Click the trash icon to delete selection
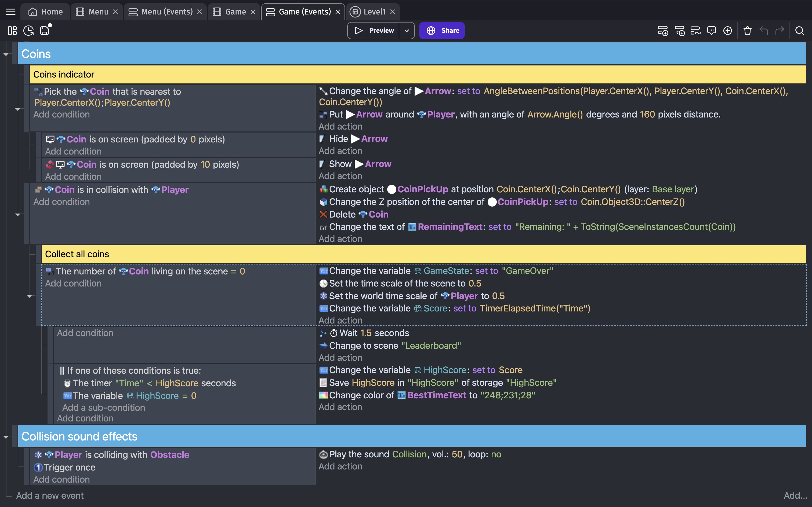812x507 pixels. (x=747, y=31)
